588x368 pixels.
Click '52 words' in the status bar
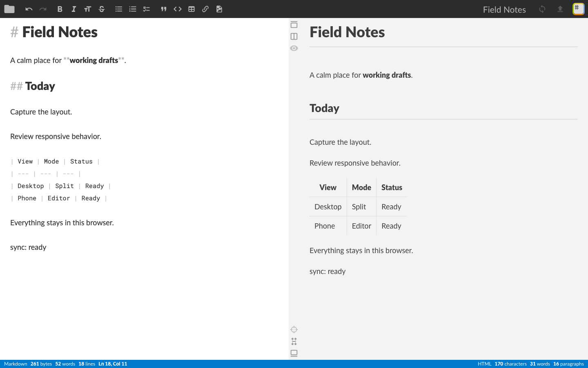coord(65,364)
